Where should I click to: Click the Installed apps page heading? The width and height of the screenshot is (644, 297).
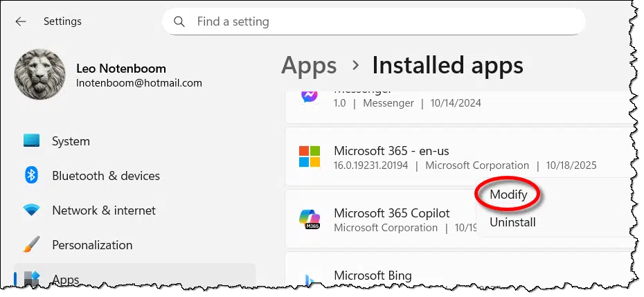(447, 65)
